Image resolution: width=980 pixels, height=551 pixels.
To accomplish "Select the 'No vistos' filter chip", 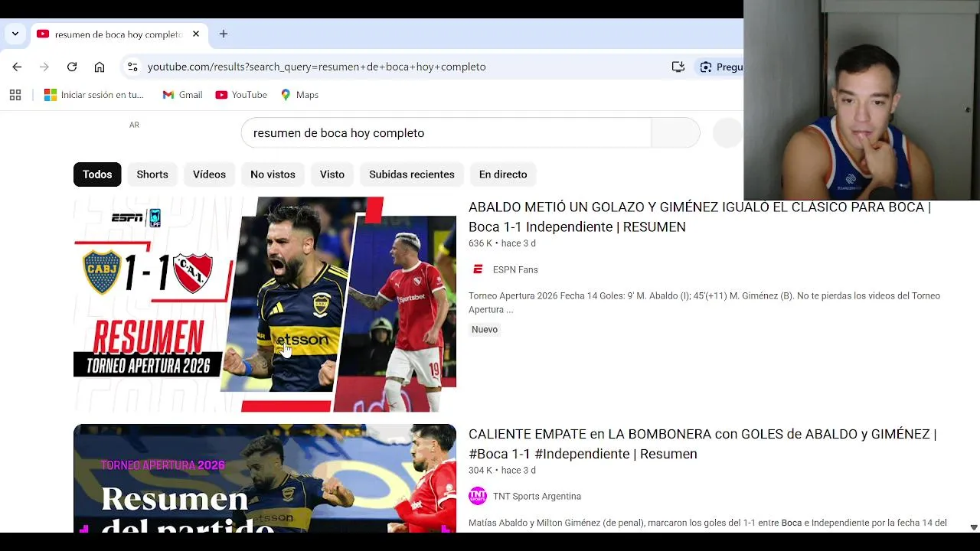I will [x=273, y=174].
